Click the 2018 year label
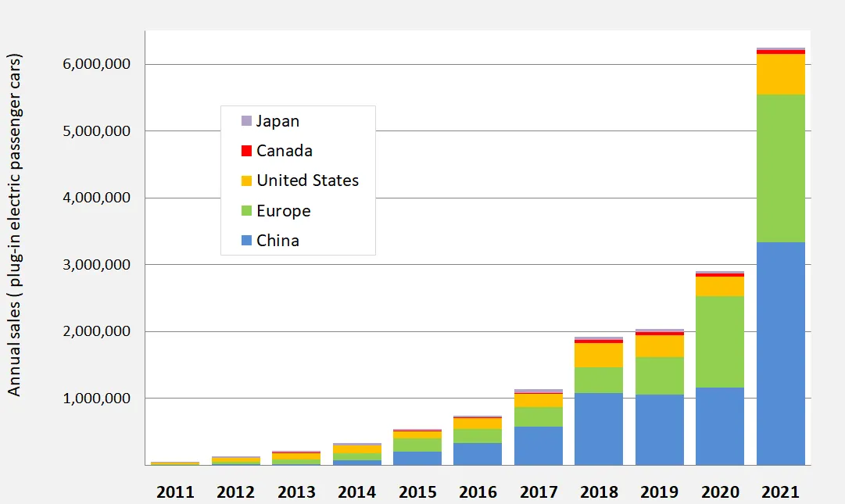 coord(600,491)
